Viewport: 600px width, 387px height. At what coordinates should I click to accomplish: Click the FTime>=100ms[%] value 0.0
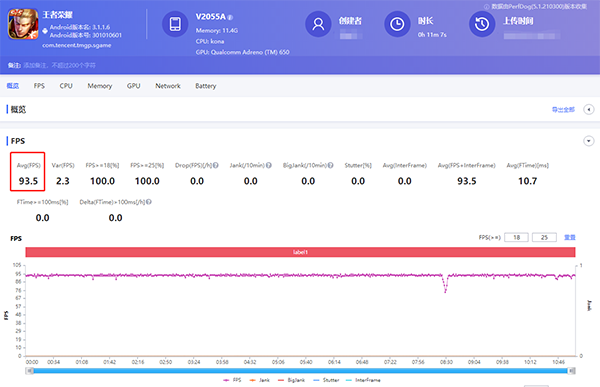point(42,218)
